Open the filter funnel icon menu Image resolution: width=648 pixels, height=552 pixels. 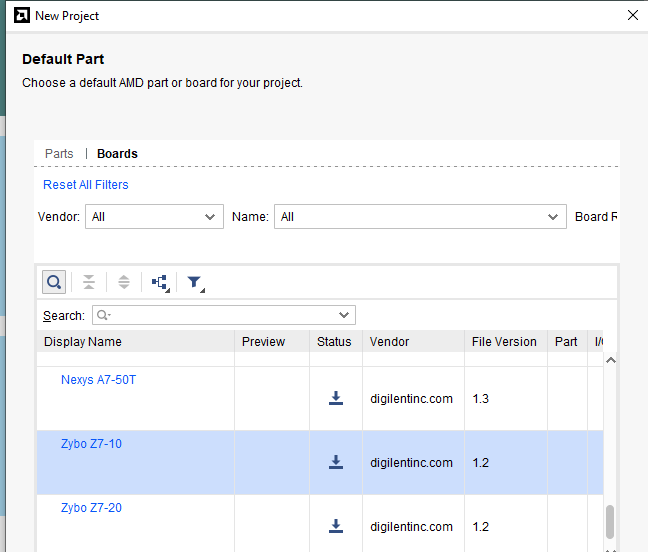pyautogui.click(x=195, y=283)
